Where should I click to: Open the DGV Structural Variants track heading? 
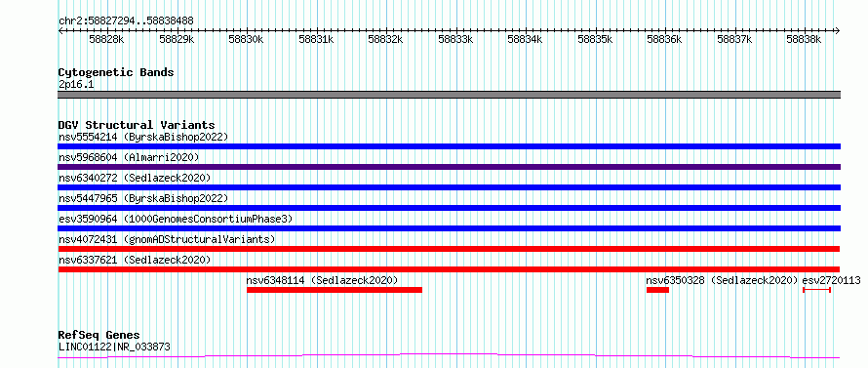click(137, 125)
